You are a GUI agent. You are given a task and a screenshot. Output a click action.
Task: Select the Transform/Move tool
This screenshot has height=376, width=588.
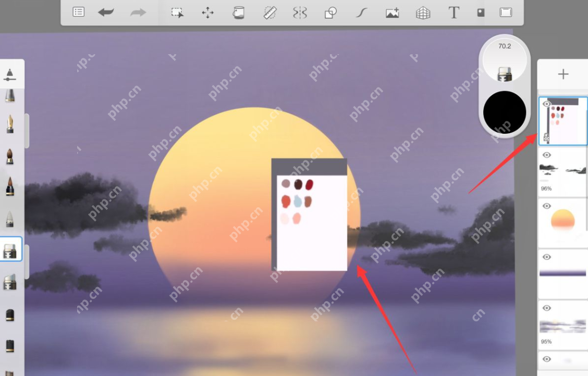[207, 12]
